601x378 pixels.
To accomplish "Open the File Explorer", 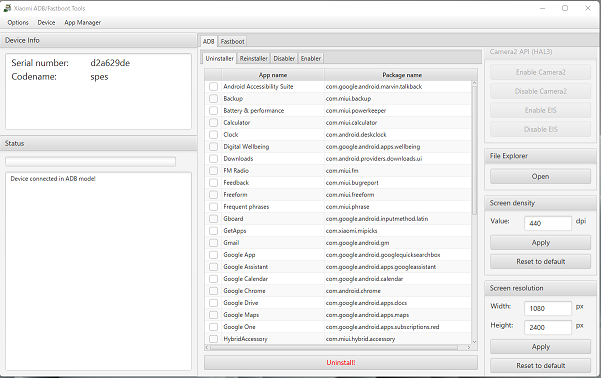I will tap(540, 177).
